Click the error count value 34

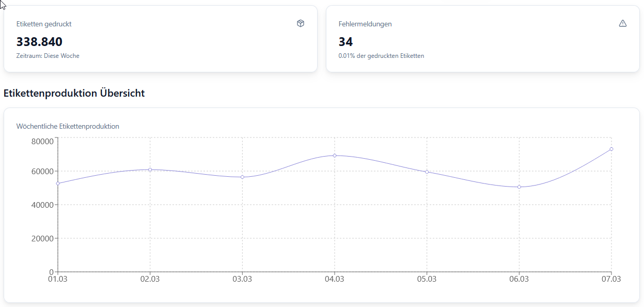tap(345, 42)
